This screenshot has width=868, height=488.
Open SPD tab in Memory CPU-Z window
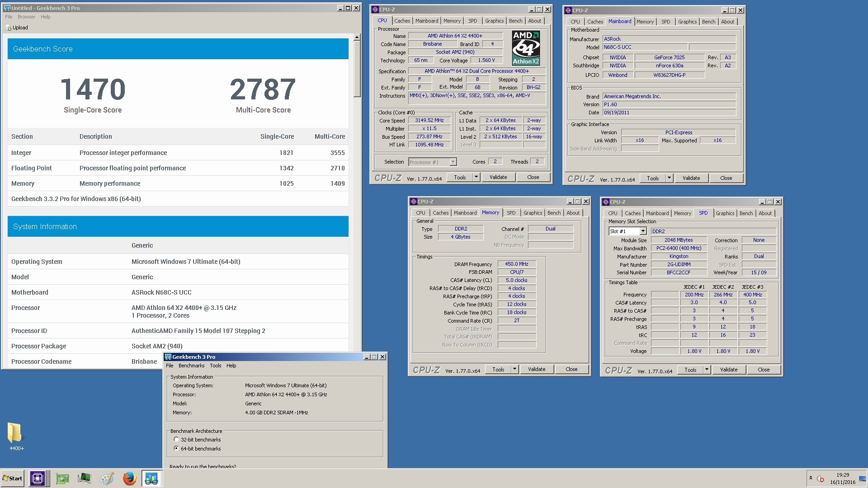pyautogui.click(x=511, y=213)
